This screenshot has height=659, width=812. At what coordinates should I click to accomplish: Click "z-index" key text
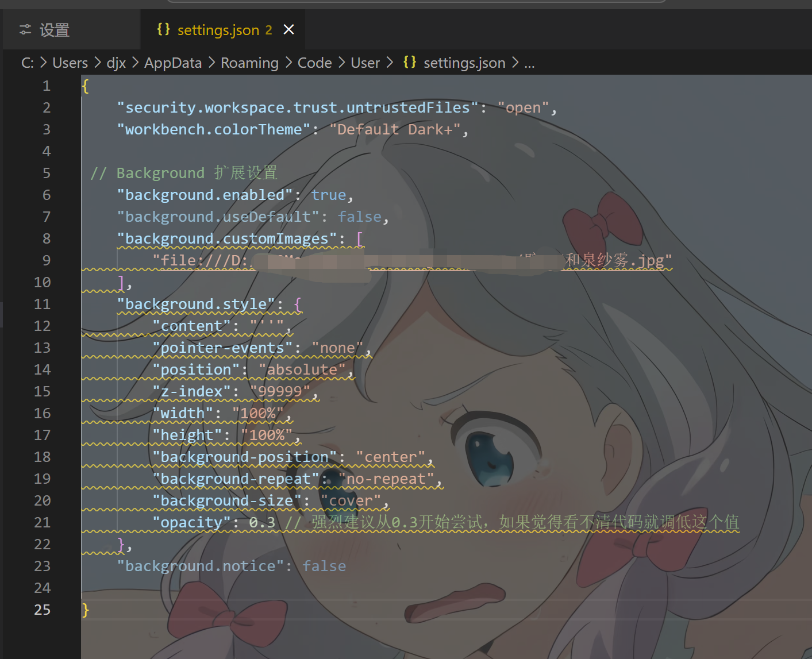[192, 392]
